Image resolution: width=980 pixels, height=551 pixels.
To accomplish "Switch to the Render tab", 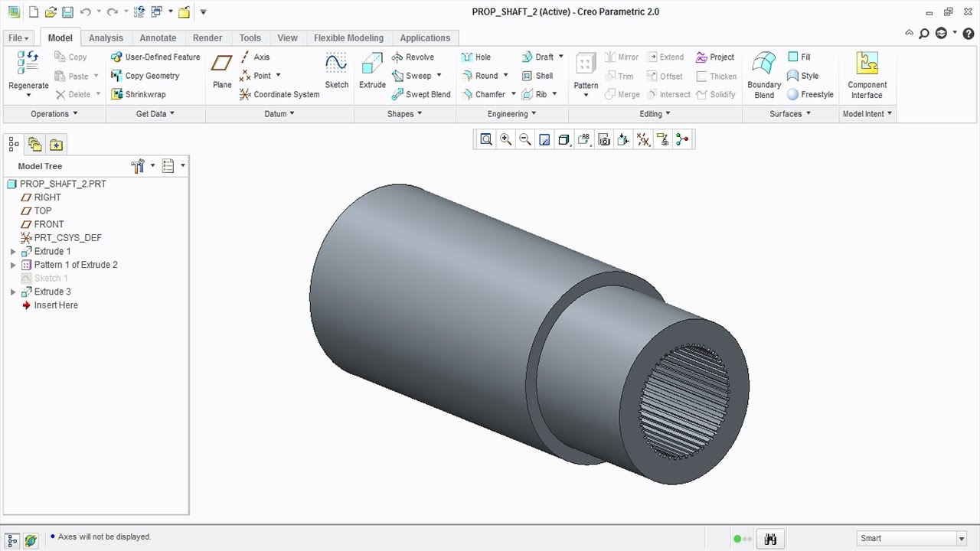I will point(207,37).
